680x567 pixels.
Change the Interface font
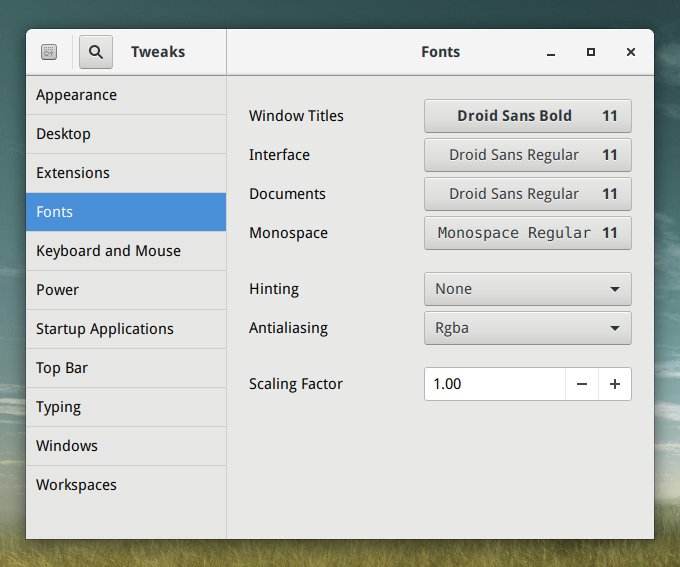[x=527, y=155]
